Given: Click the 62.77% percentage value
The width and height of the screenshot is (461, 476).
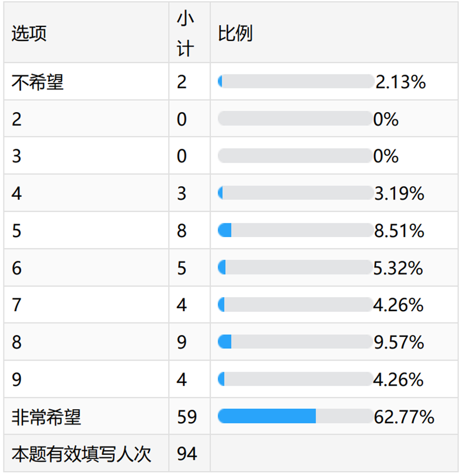Looking at the screenshot, I should pos(404,417).
